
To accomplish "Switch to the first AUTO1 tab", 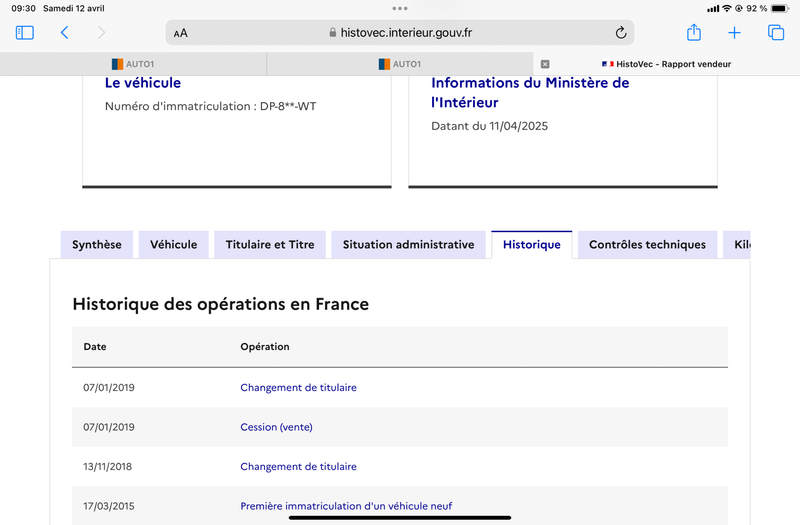I will (x=133, y=64).
